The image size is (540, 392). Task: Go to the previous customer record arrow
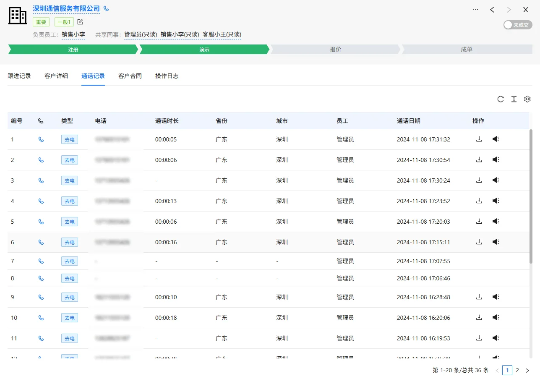point(492,10)
